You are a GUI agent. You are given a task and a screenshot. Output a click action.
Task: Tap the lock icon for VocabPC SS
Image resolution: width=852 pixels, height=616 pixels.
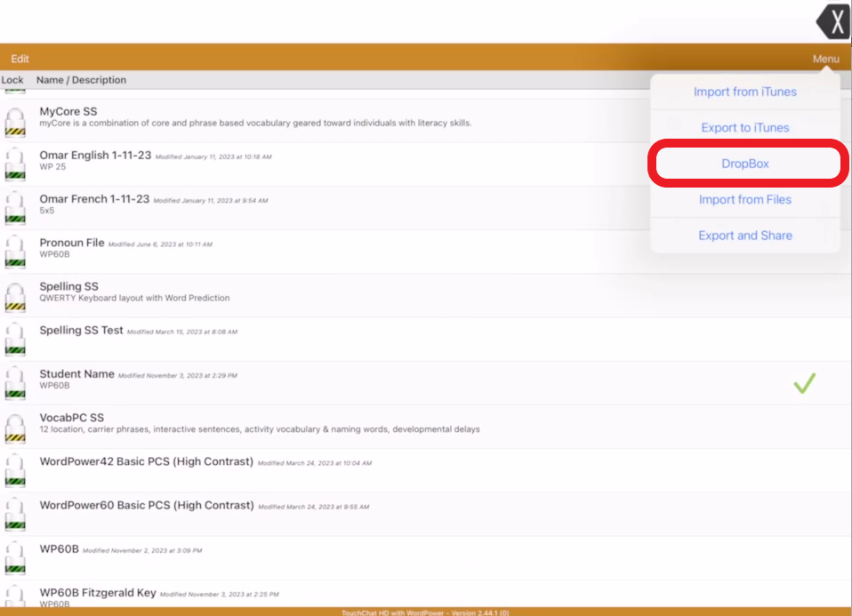[x=15, y=428]
